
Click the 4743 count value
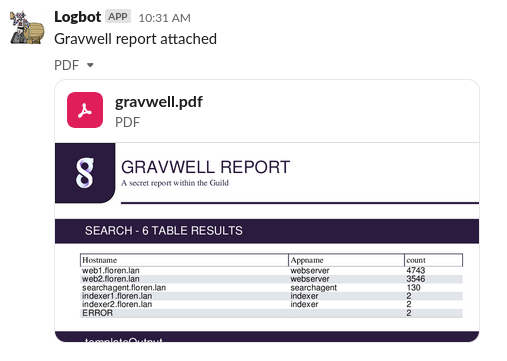coord(416,270)
